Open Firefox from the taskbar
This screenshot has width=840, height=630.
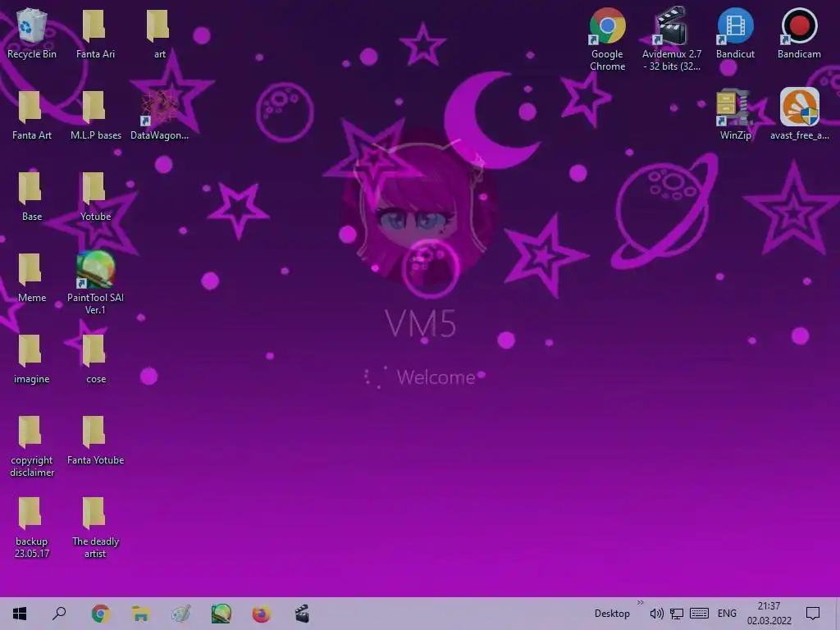(261, 614)
